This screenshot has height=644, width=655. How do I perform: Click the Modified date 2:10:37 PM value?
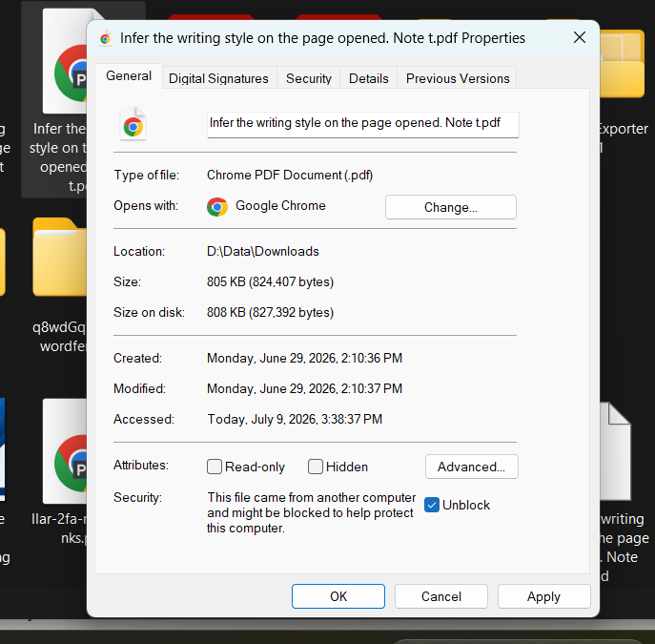(304, 388)
